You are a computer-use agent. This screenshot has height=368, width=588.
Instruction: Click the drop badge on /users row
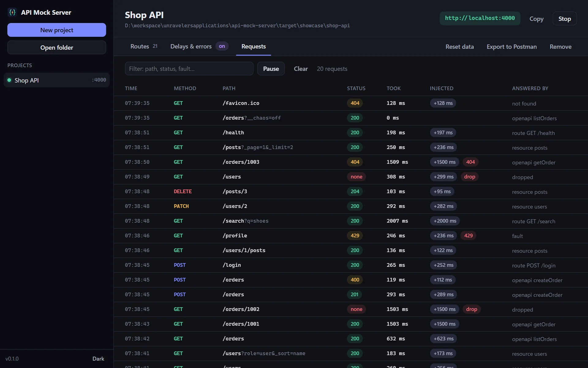click(x=469, y=177)
